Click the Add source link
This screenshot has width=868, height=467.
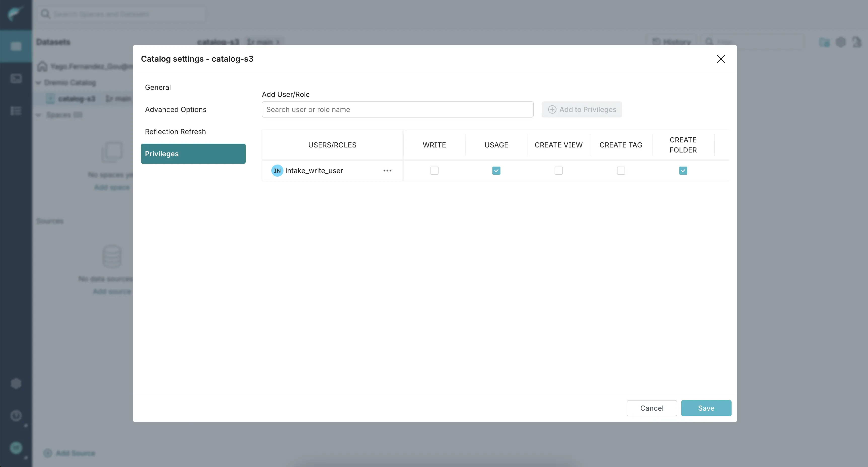click(112, 291)
